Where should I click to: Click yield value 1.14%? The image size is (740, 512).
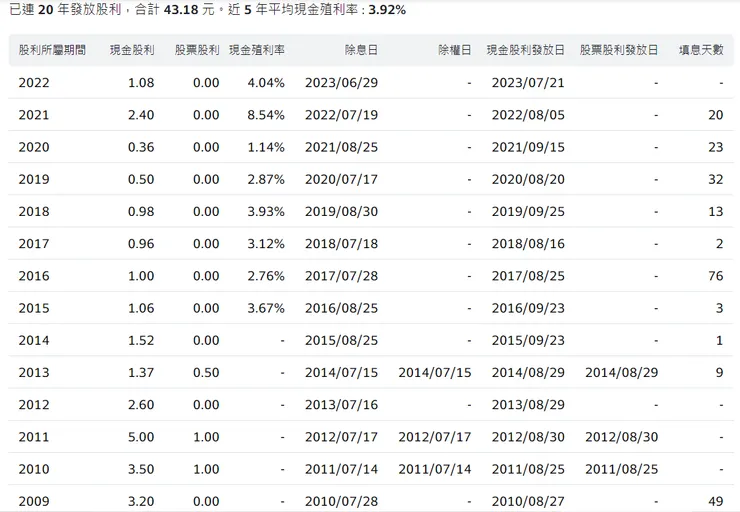pyautogui.click(x=266, y=147)
